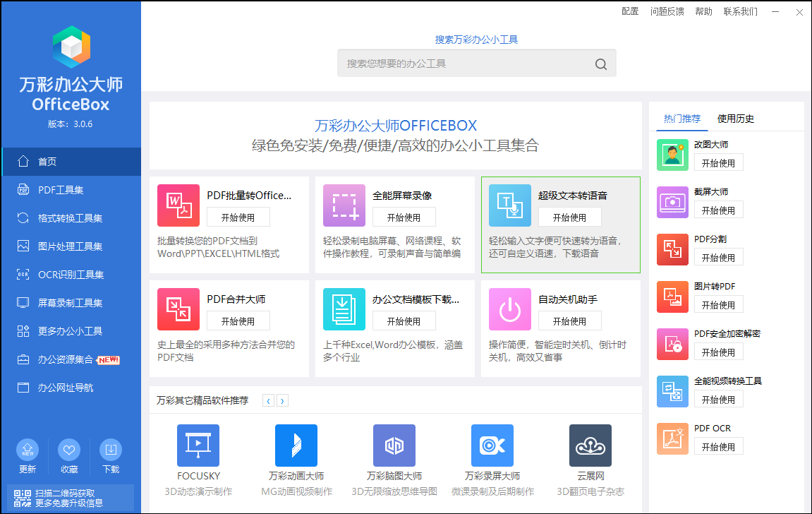
Task: Click 开始使用 under PDF分割
Action: pyautogui.click(x=718, y=258)
